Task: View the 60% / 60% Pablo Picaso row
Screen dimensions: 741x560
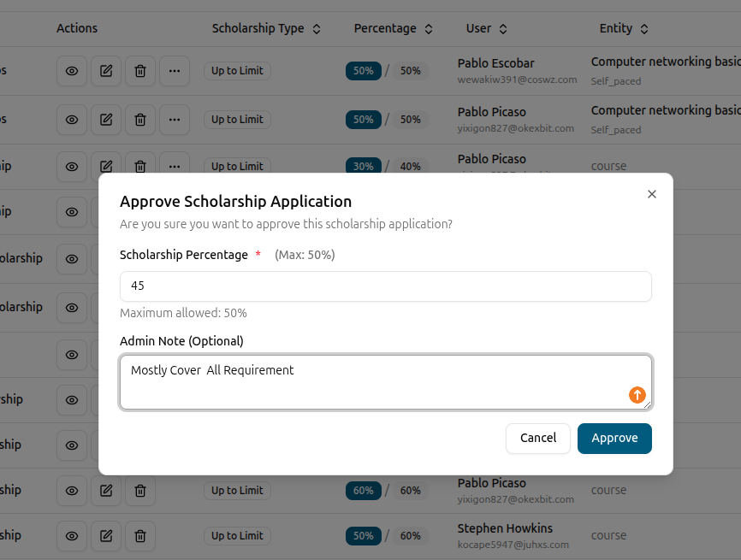Action: click(72, 491)
